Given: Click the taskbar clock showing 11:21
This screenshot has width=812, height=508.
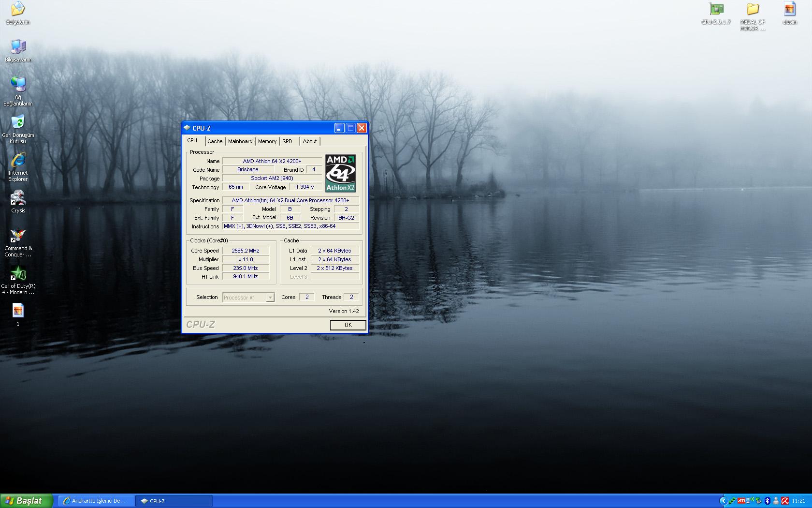Looking at the screenshot, I should click(x=798, y=501).
